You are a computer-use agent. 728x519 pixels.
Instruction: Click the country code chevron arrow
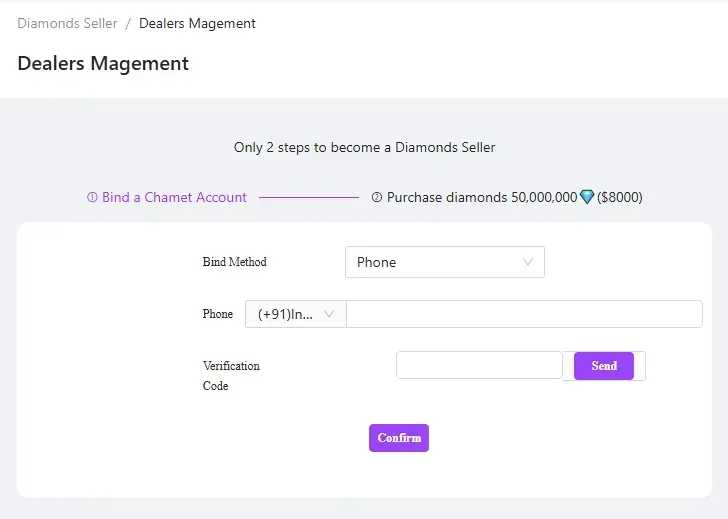pyautogui.click(x=329, y=314)
